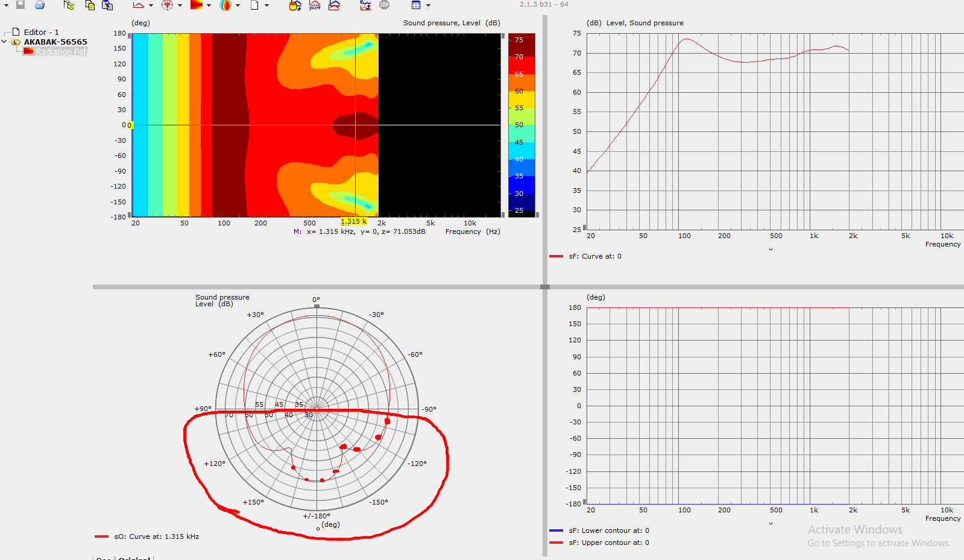
Task: Select the polar diagram icon
Action: [168, 5]
